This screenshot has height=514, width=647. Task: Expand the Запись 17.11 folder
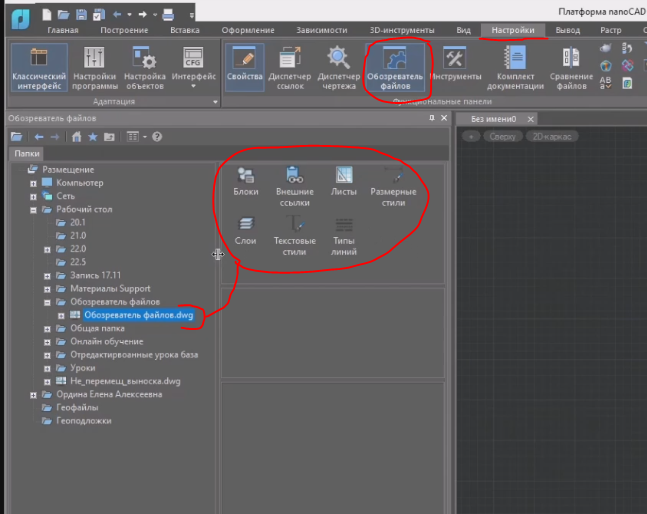(x=47, y=276)
